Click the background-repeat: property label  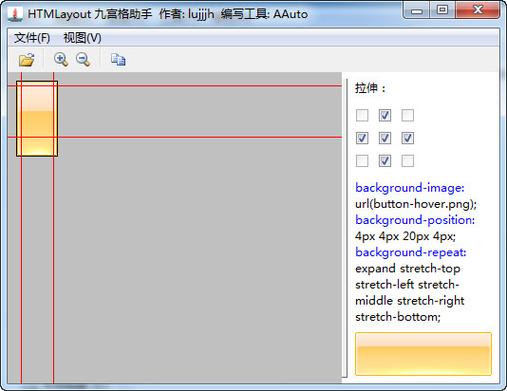[411, 252]
